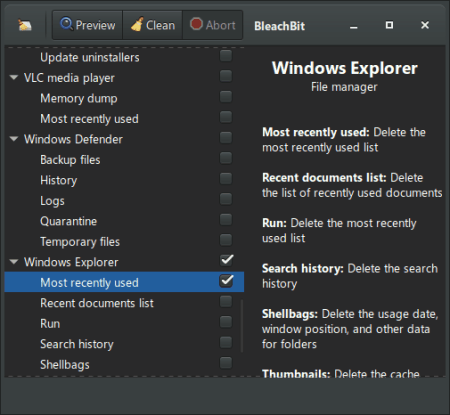The height and width of the screenshot is (415, 450).
Task: Collapse the VLC media player group
Action: tap(14, 78)
